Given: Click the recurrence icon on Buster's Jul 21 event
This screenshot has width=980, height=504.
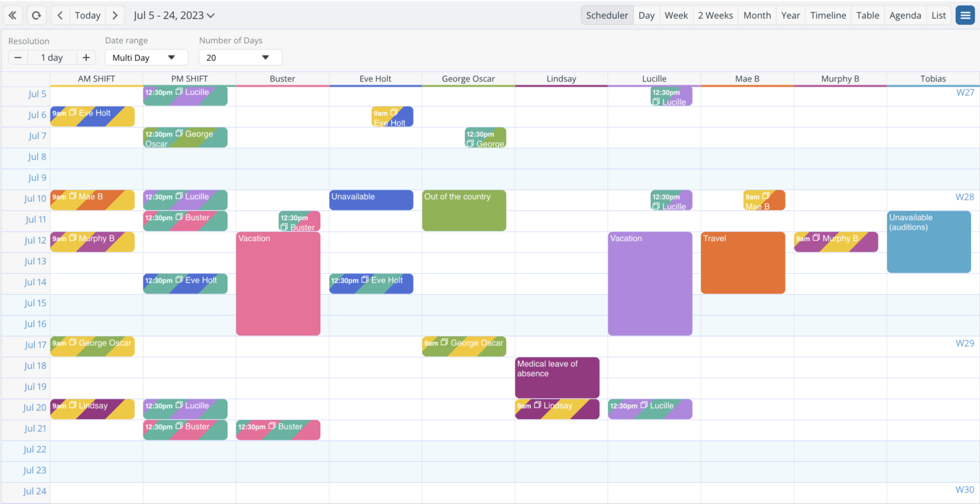Looking at the screenshot, I should (272, 427).
